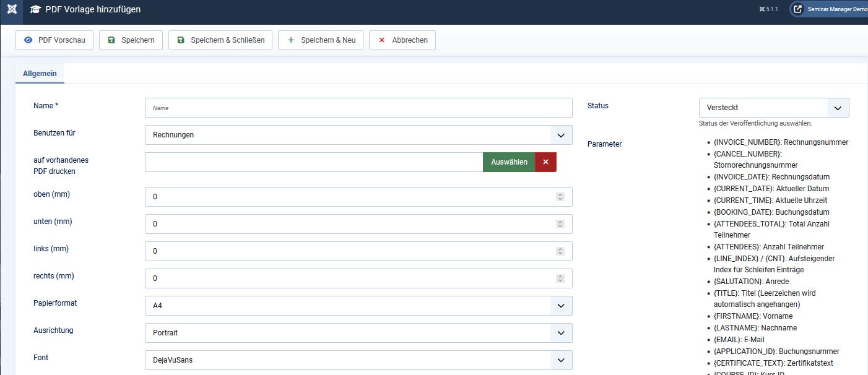Adjust the oben (mm) stepper arrows
Screen dimensions: 868x375
(x=560, y=197)
